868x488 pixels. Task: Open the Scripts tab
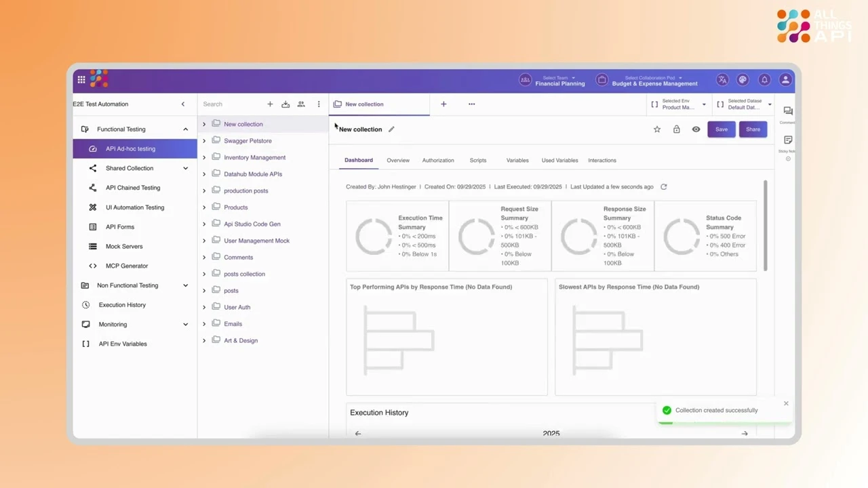tap(478, 161)
